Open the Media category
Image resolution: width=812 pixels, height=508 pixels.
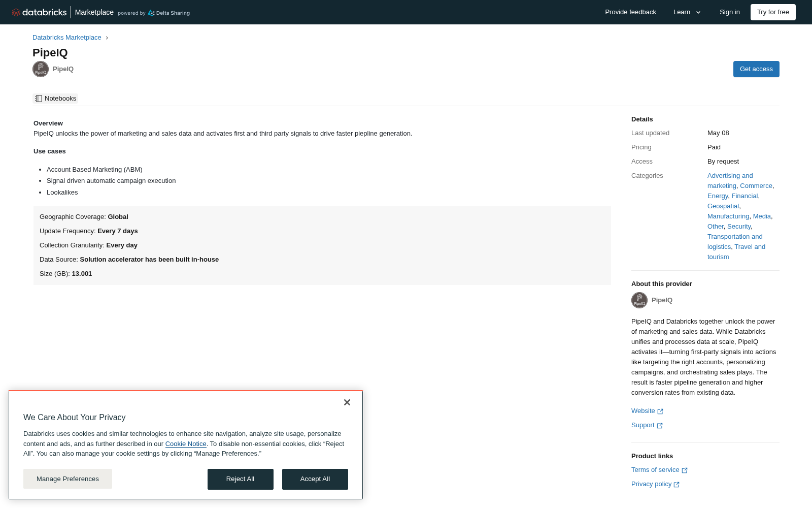pos(762,216)
